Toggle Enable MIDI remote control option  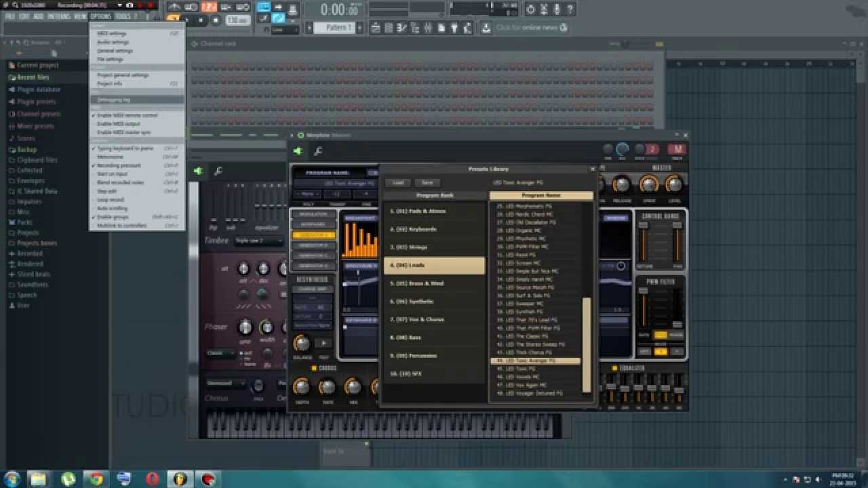pyautogui.click(x=137, y=116)
